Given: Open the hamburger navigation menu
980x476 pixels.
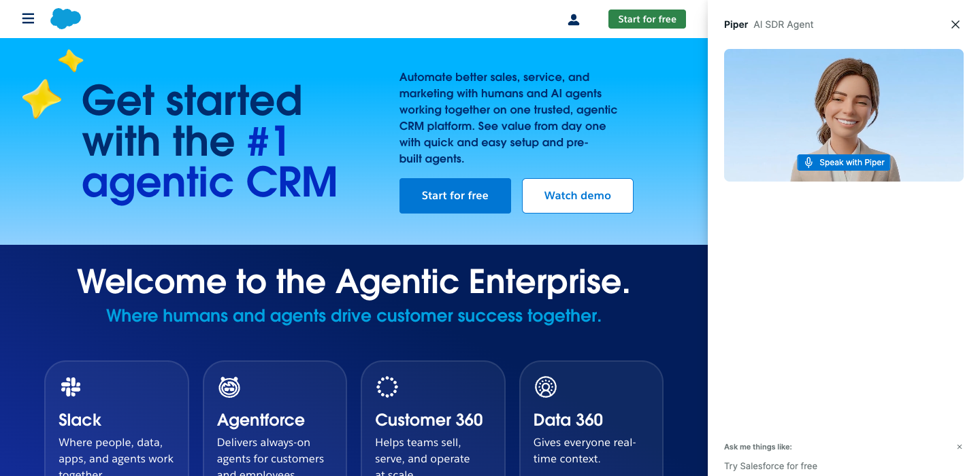Looking at the screenshot, I should [28, 18].
